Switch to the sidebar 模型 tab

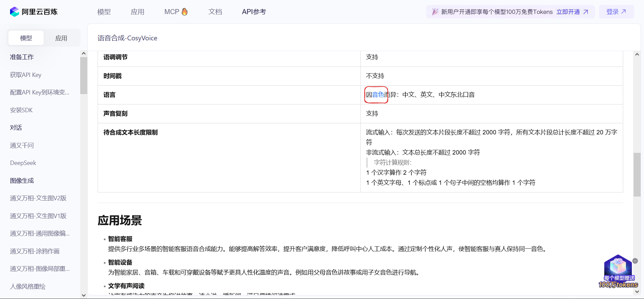(x=26, y=38)
